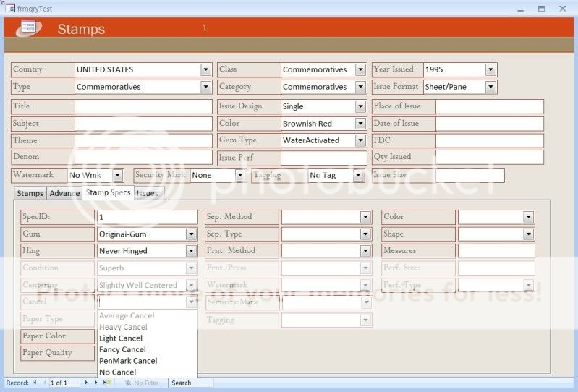
Task: Create new blank record navigation button
Action: [x=107, y=383]
